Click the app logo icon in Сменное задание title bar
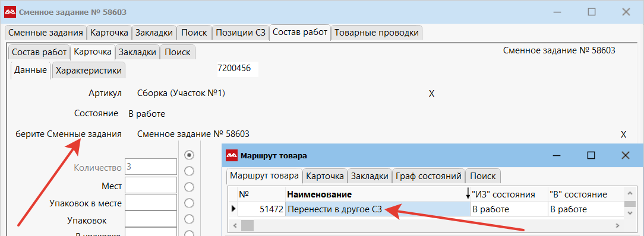This screenshot has height=236, width=644. 10,12
